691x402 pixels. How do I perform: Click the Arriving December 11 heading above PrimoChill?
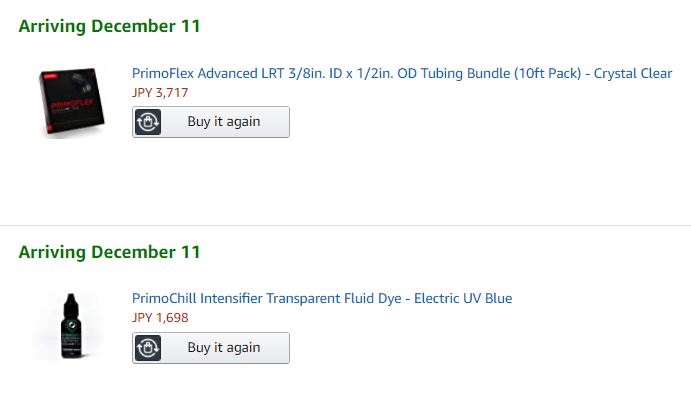click(109, 251)
